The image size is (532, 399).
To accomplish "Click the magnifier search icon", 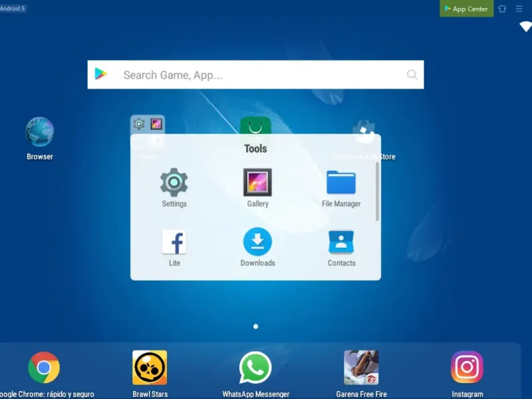I will tap(412, 74).
